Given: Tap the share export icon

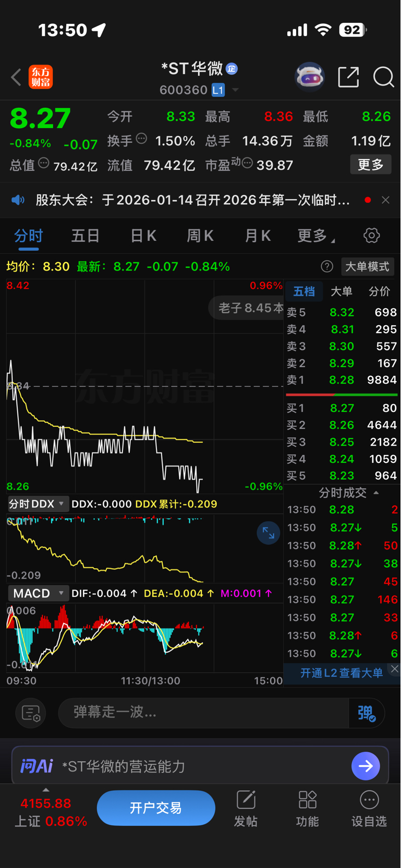Looking at the screenshot, I should click(x=348, y=77).
